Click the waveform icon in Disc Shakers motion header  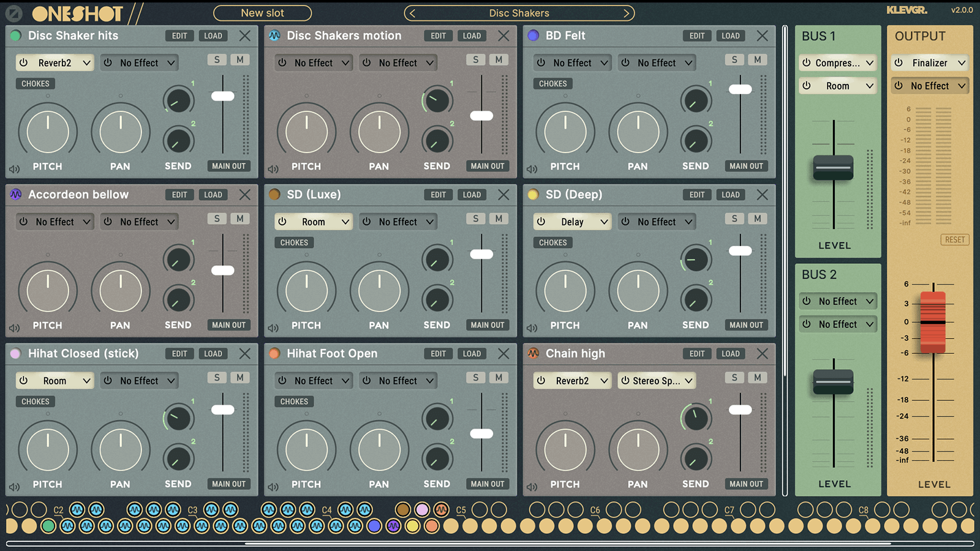(x=274, y=36)
